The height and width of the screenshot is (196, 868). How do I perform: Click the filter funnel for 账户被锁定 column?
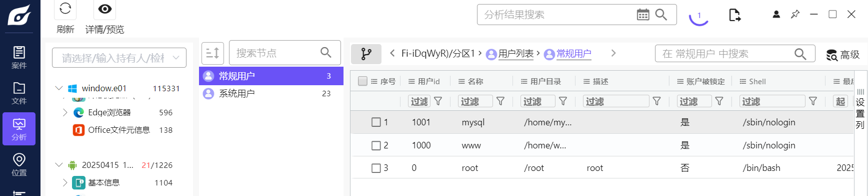(719, 101)
